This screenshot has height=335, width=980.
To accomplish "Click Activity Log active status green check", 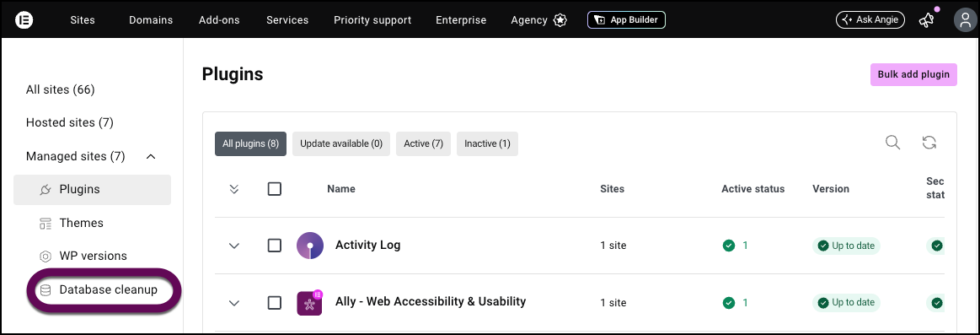I will (x=728, y=246).
